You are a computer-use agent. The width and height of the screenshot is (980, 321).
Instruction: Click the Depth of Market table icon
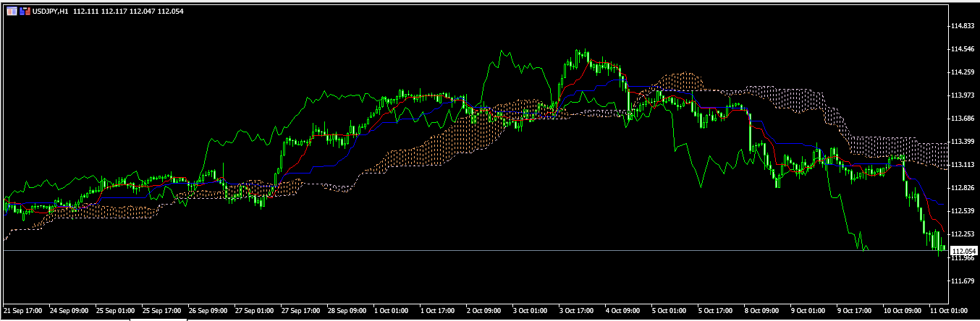coord(12,12)
